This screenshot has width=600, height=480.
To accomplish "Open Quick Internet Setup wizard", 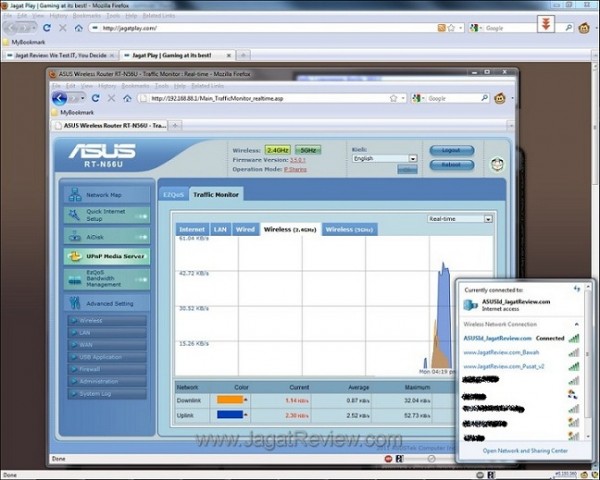I will click(x=107, y=215).
